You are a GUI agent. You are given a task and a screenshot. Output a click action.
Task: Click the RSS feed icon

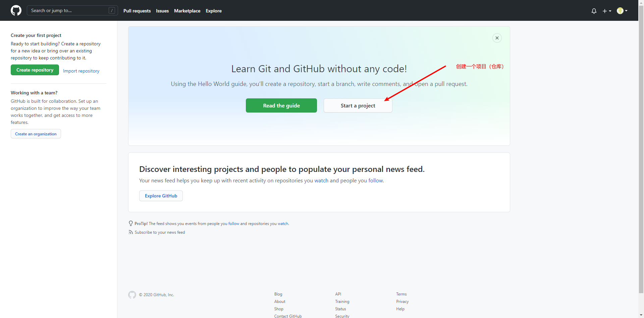coord(131,232)
